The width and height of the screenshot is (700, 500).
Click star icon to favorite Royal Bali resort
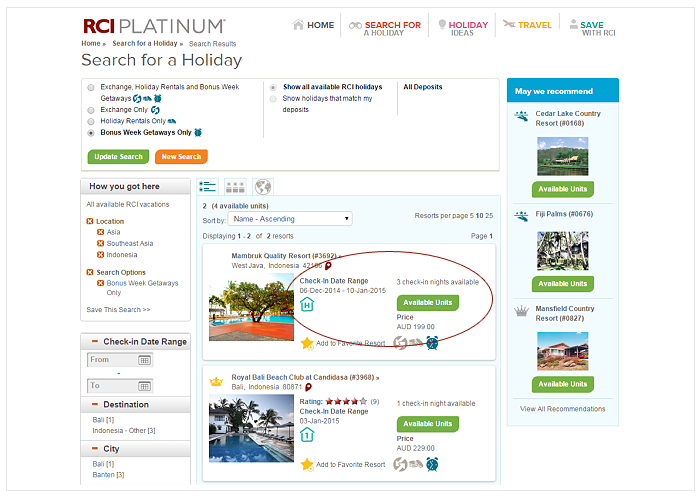point(307,465)
